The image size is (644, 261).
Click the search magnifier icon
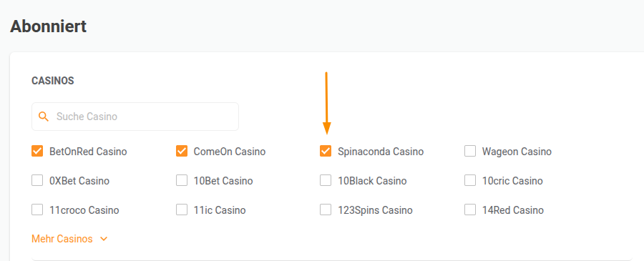tap(43, 117)
